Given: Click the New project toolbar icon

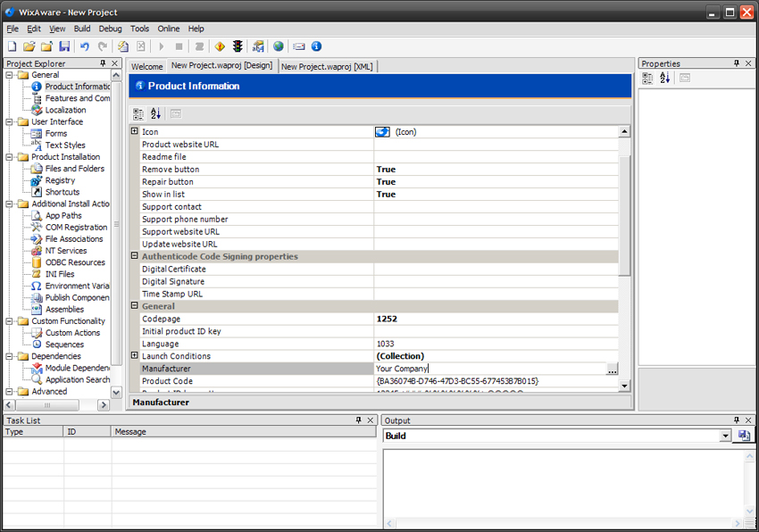Looking at the screenshot, I should 13,46.
